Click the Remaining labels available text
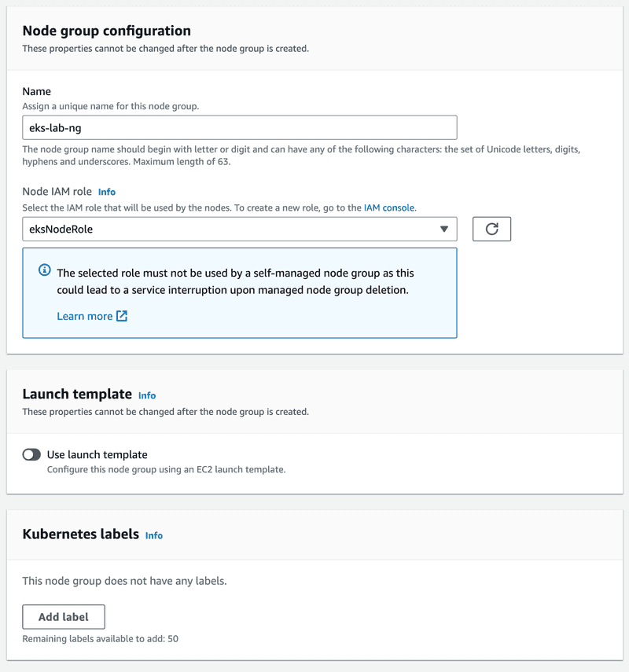The height and width of the screenshot is (672, 629). pyautogui.click(x=101, y=638)
